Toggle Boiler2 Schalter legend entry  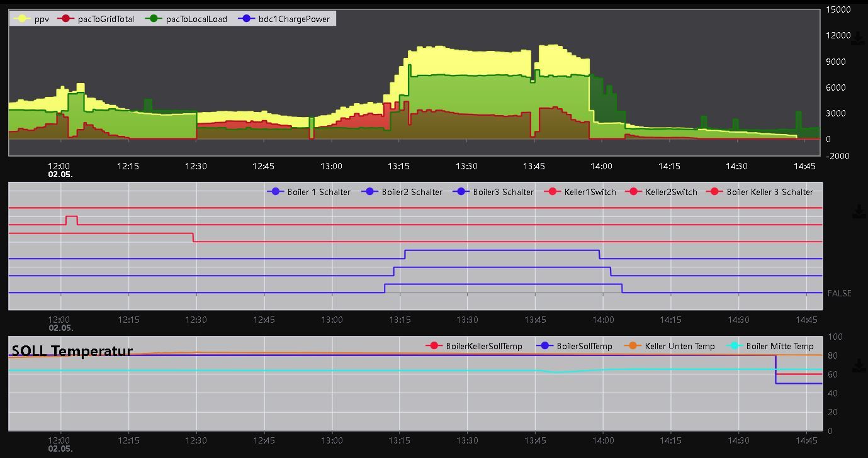pos(402,192)
